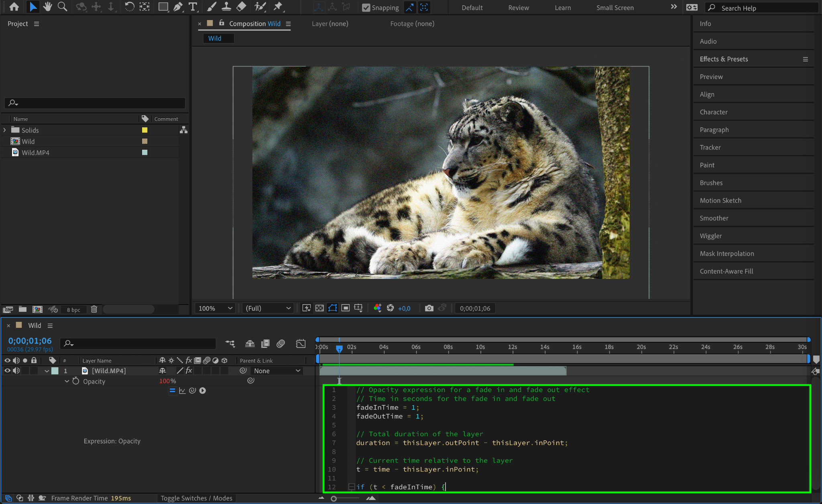Switch to the Review workspace
The height and width of the screenshot is (504, 822).
pyautogui.click(x=519, y=8)
